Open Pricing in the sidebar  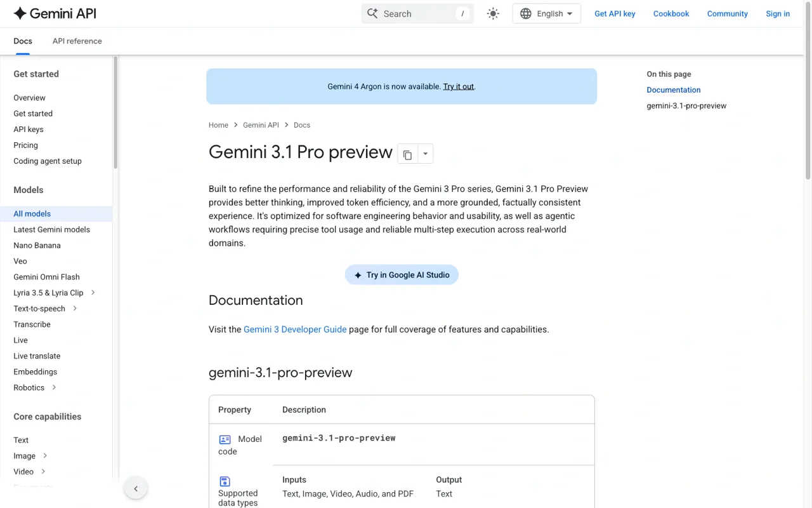click(25, 145)
